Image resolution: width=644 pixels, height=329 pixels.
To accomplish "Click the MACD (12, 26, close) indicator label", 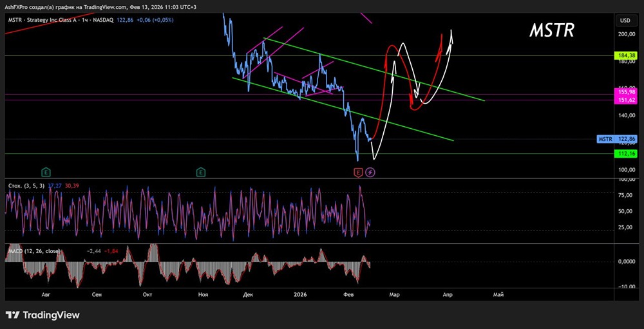I will pos(34,250).
